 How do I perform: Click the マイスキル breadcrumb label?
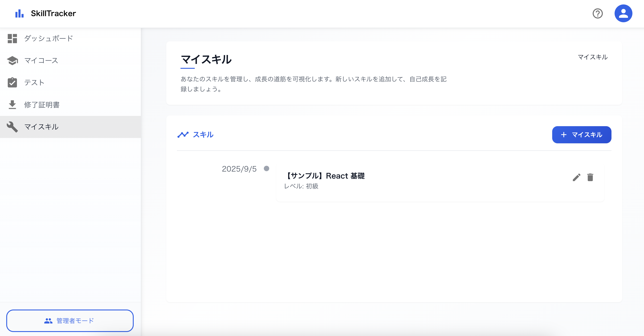tap(593, 57)
